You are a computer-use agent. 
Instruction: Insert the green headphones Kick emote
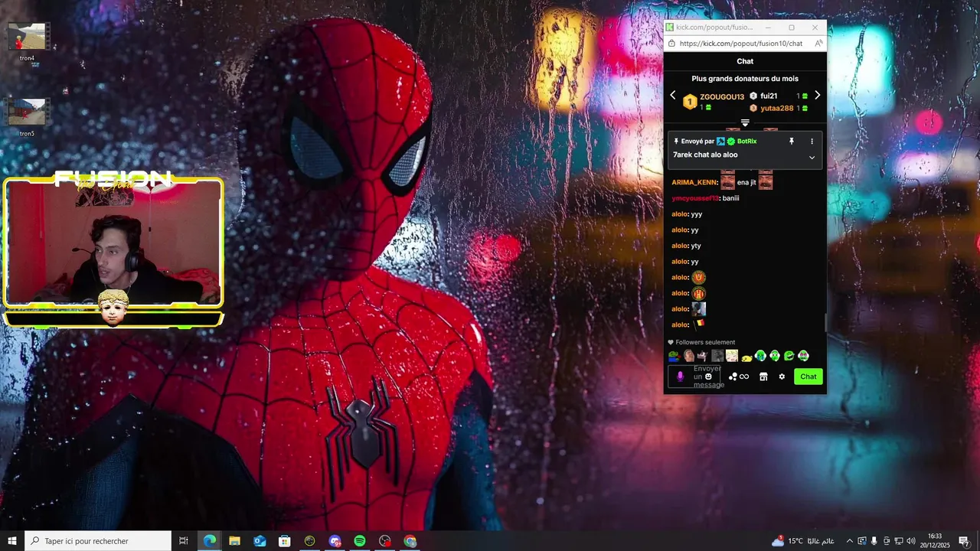pos(775,356)
